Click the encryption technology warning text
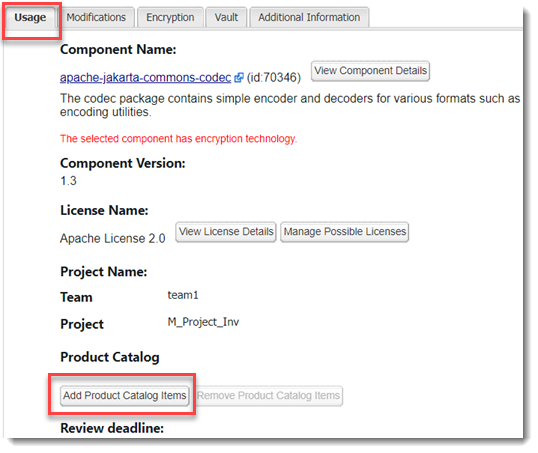The height and width of the screenshot is (453, 538). point(178,139)
